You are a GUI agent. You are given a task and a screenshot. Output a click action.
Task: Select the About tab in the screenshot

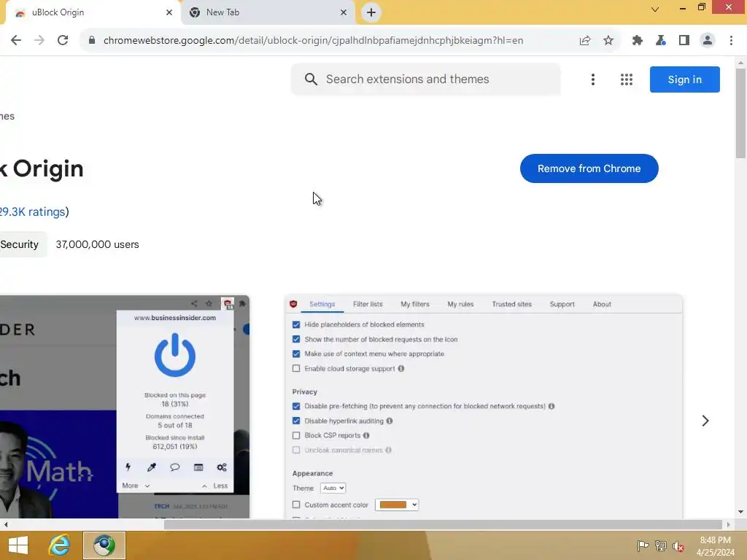click(602, 304)
